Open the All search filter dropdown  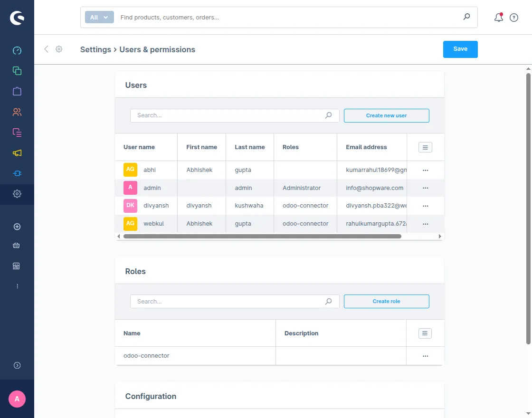99,17
